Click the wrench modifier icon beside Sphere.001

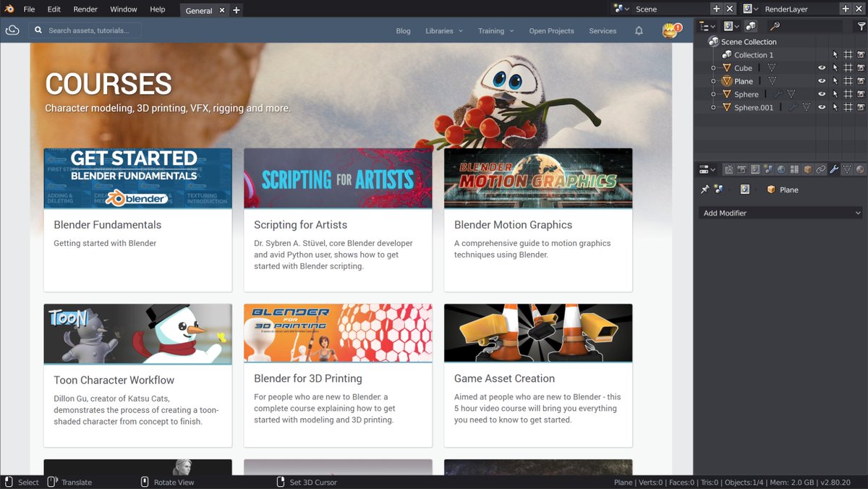(793, 107)
